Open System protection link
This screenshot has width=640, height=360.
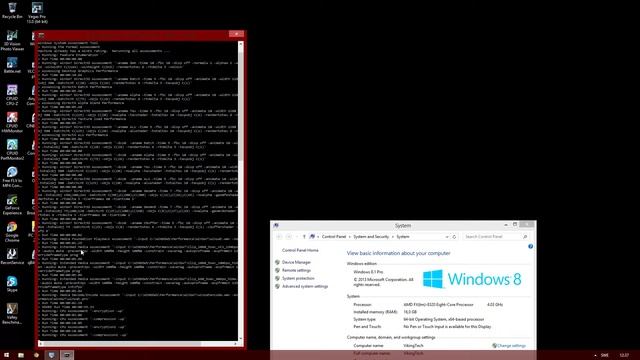(x=298, y=278)
